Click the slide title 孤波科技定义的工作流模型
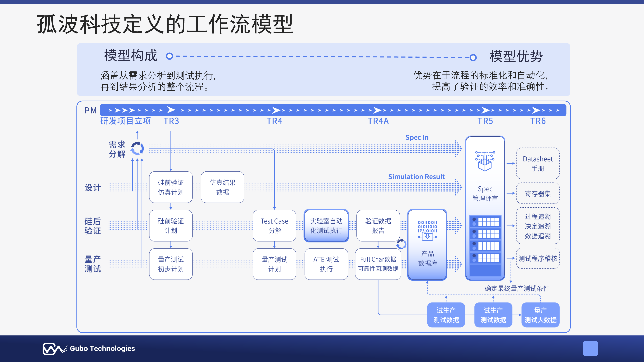Screen dimensions: 644x362 tap(165, 24)
